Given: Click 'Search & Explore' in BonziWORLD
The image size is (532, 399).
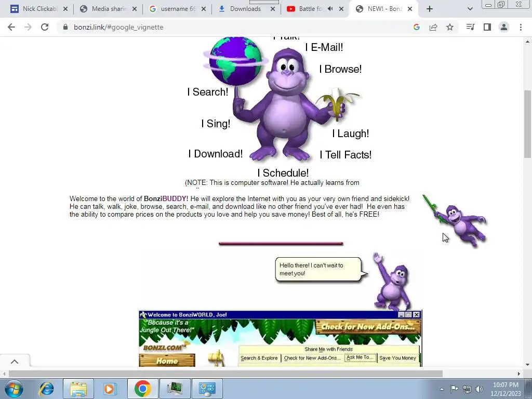Looking at the screenshot, I should tap(259, 358).
